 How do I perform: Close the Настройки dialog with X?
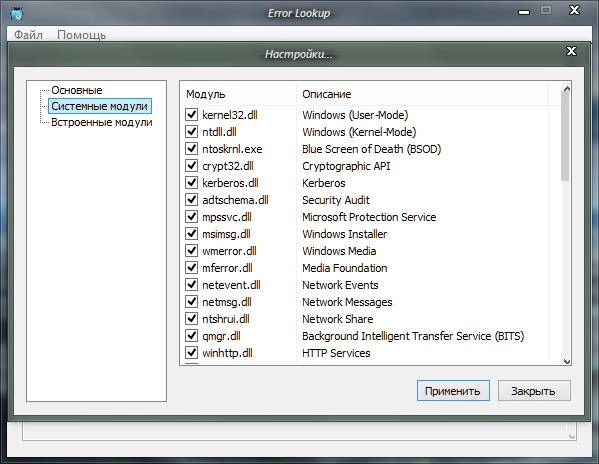click(x=571, y=51)
